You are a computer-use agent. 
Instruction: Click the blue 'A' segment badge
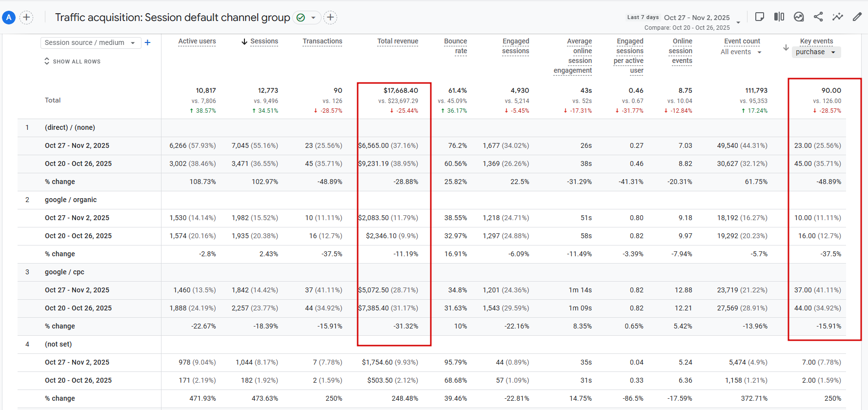point(9,18)
